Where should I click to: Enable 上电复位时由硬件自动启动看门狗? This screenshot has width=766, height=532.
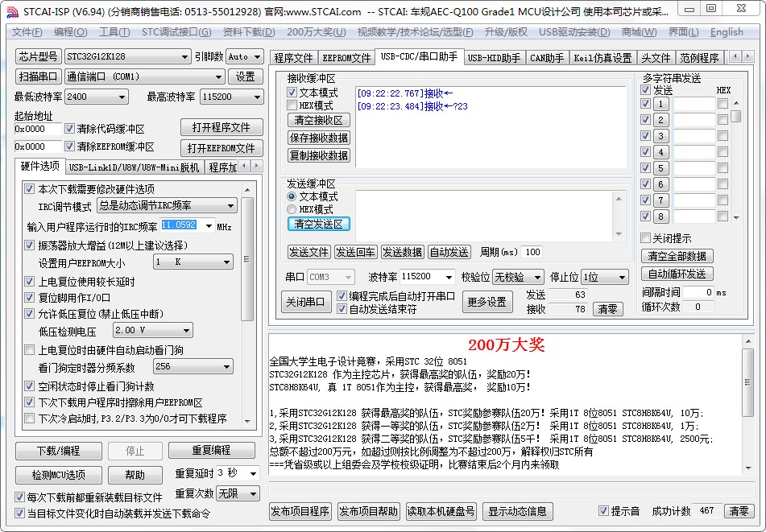click(29, 350)
